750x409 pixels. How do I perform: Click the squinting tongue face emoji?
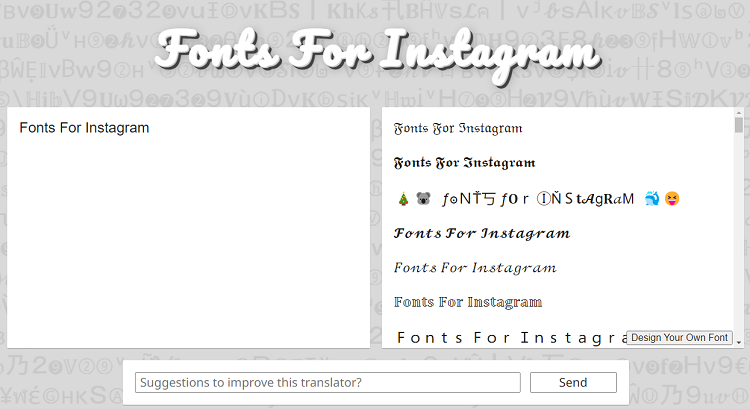(x=672, y=198)
